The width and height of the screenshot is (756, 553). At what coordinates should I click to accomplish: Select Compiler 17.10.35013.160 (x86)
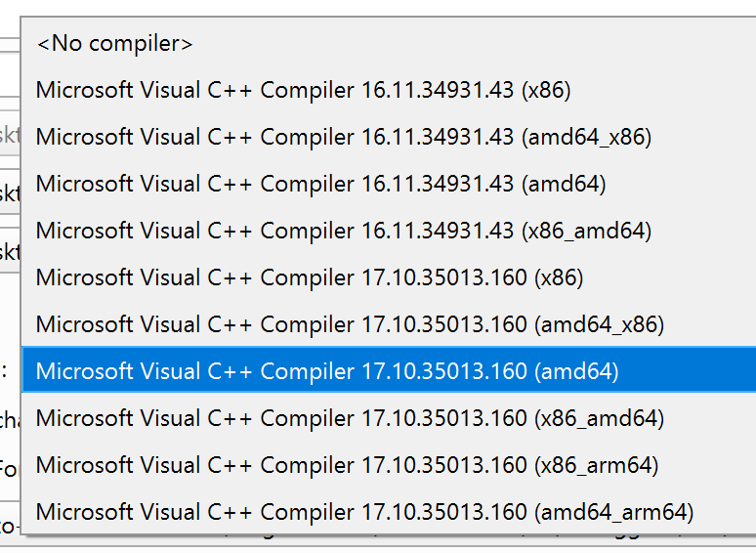tap(389, 277)
